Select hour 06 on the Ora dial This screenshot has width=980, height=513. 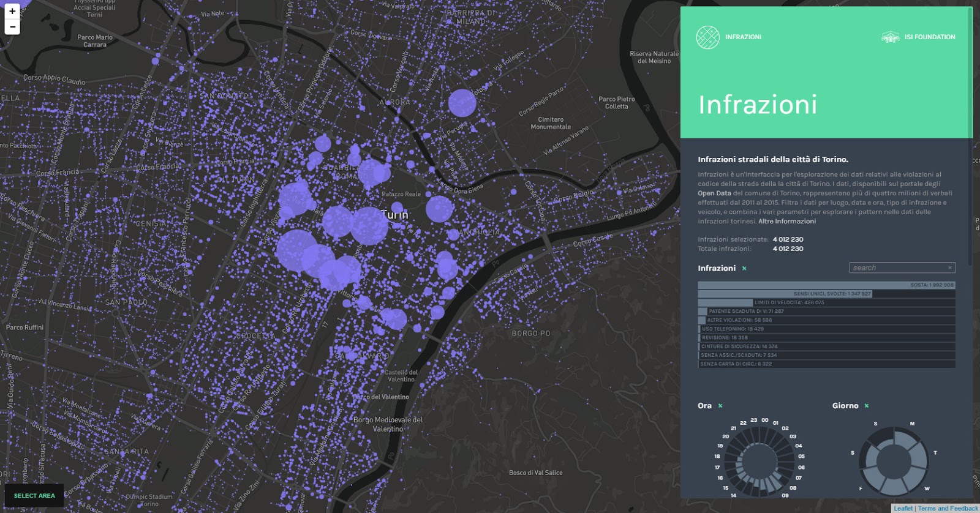801,467
